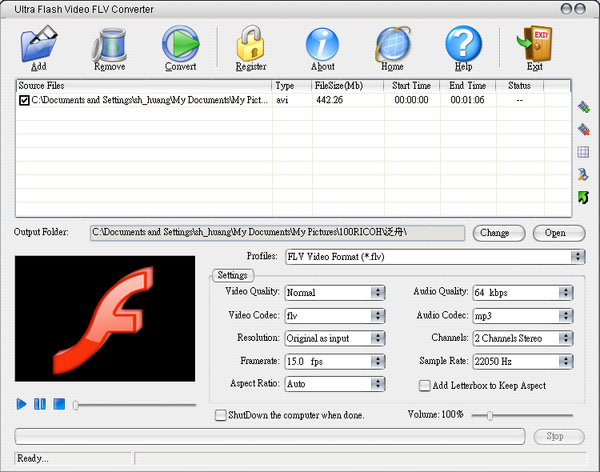Open Help question mark icon
Image resolution: width=600 pixels, height=472 pixels.
[463, 44]
